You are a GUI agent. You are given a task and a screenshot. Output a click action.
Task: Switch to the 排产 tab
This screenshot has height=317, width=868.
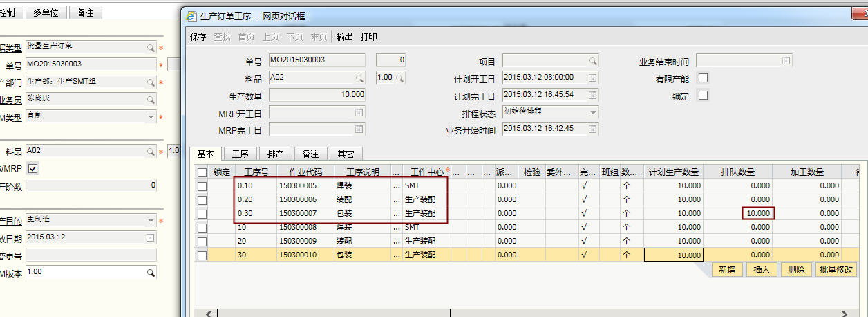pyautogui.click(x=275, y=154)
